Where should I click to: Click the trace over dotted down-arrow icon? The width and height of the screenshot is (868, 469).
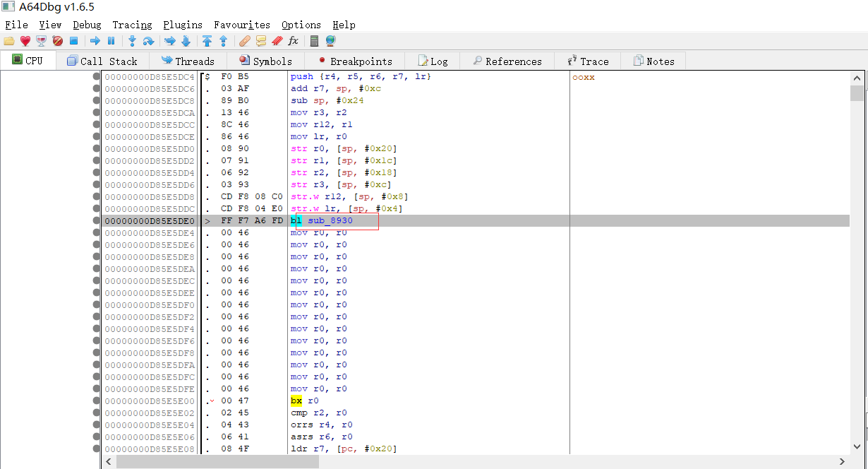tap(186, 41)
